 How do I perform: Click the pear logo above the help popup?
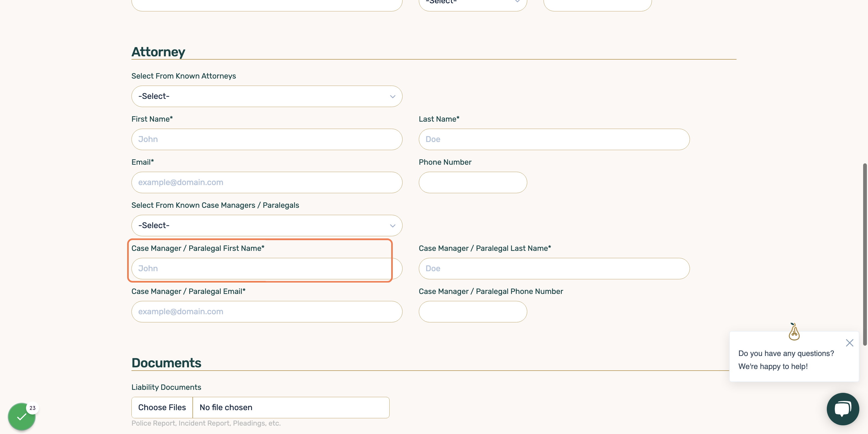[794, 332]
